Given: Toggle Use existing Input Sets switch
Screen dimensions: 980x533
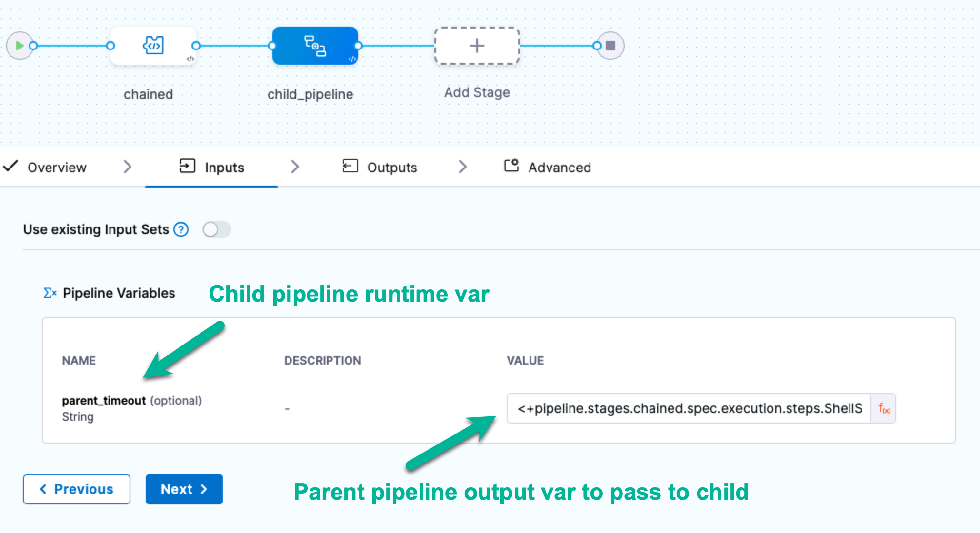Looking at the screenshot, I should click(216, 229).
